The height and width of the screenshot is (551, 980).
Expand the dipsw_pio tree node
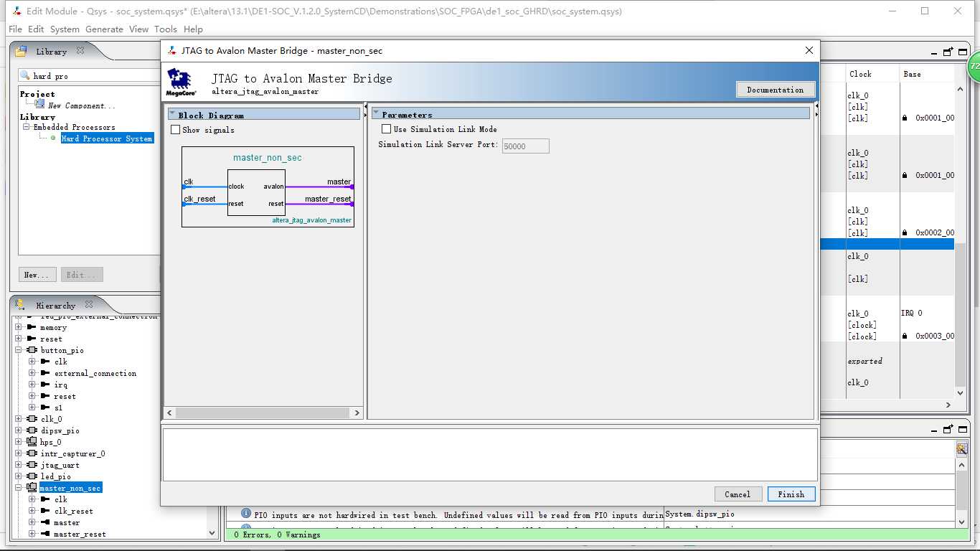[19, 430]
